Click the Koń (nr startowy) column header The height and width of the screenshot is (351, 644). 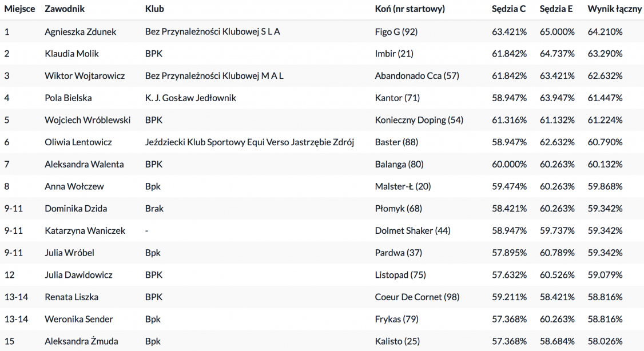410,9
